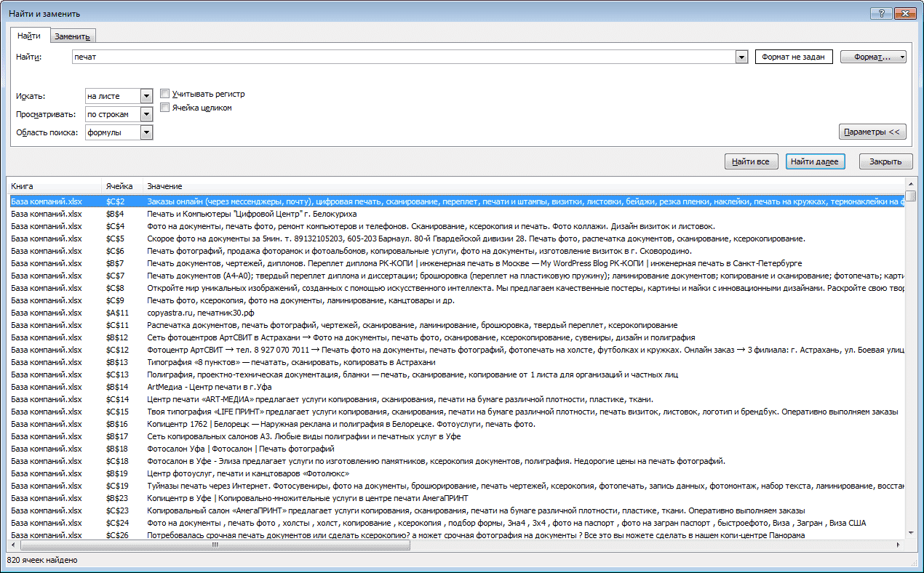This screenshot has height=573, width=924.
Task: Select the result starting Фото на документы, печать фото, ремонт
Action: click(x=455, y=226)
